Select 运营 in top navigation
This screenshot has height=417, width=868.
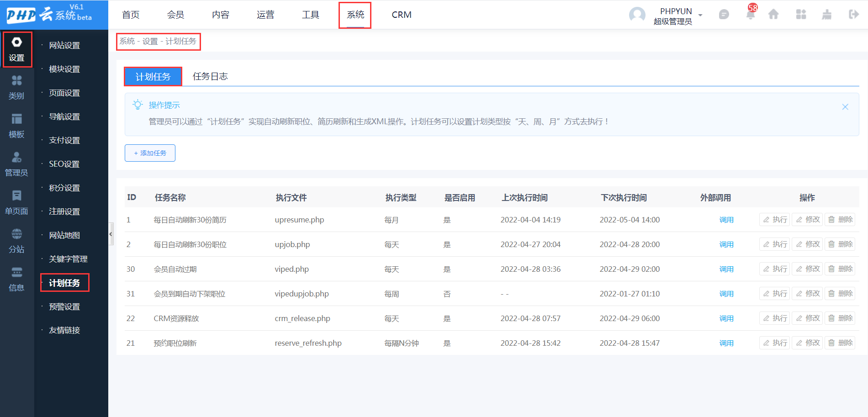pos(265,15)
